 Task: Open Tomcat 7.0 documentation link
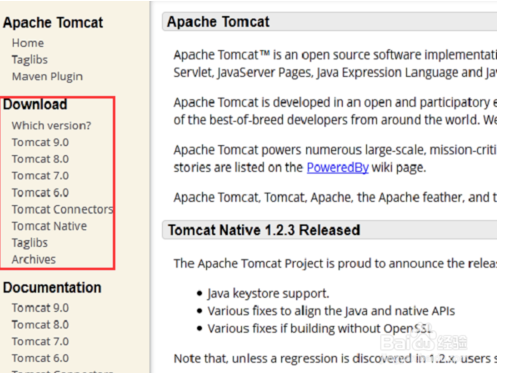[40, 341]
